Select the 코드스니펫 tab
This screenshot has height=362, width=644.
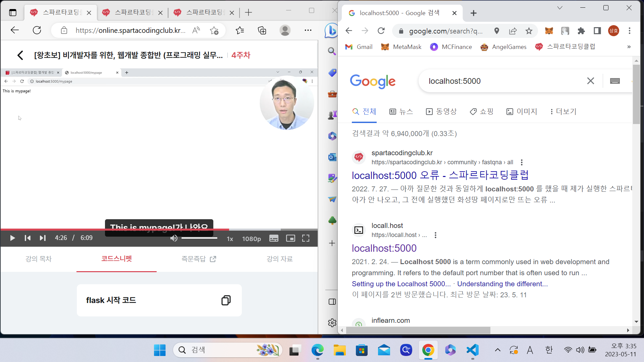tap(116, 259)
